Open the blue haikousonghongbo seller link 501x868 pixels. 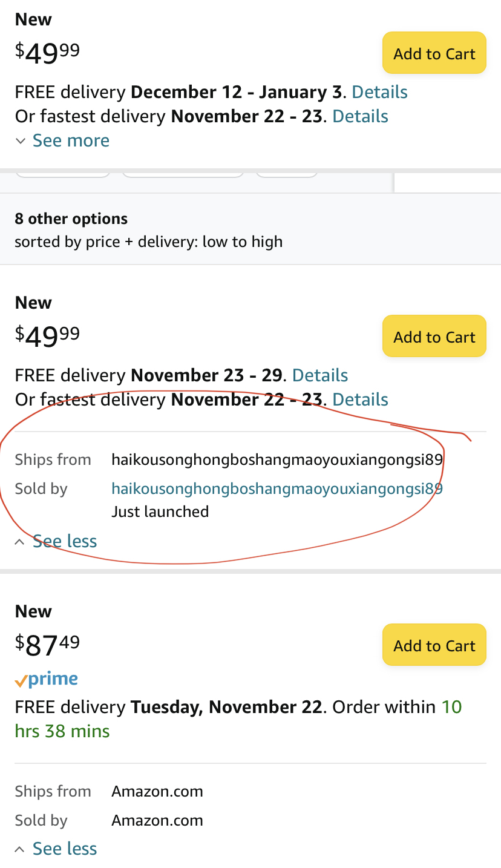pos(277,488)
